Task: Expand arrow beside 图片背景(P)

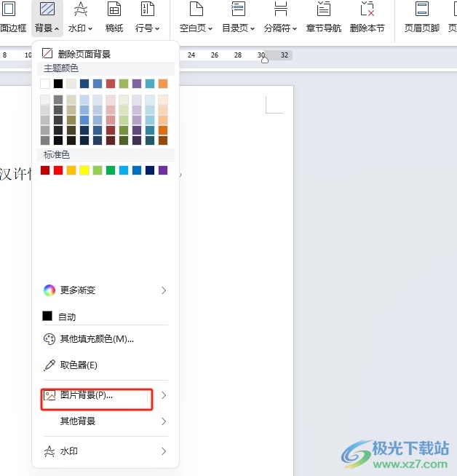Action: pos(164,395)
